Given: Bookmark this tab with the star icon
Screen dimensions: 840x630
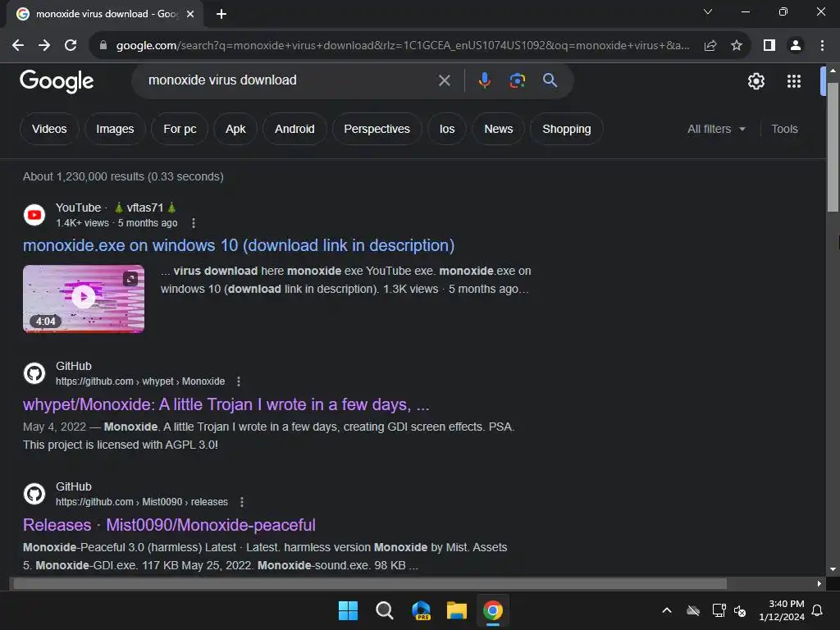Looking at the screenshot, I should coord(737,45).
